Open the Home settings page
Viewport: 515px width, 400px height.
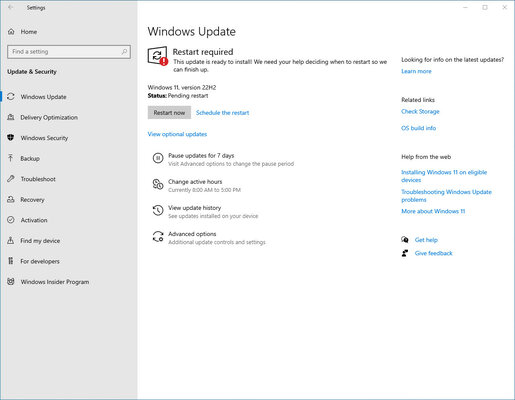click(29, 32)
